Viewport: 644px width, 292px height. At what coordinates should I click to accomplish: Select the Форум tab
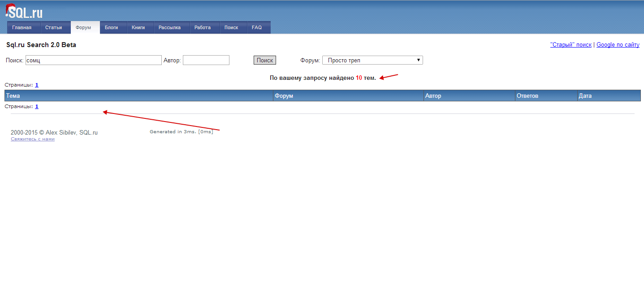pyautogui.click(x=83, y=27)
